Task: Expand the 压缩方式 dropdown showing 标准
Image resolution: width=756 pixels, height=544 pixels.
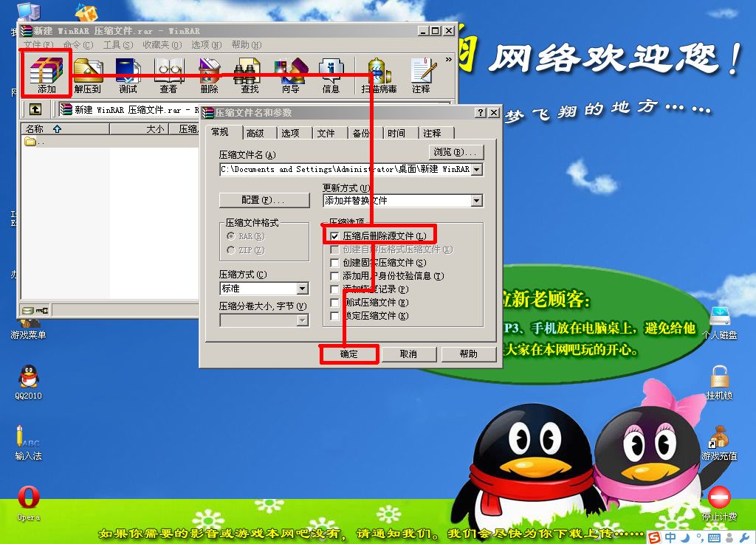Action: (x=302, y=288)
